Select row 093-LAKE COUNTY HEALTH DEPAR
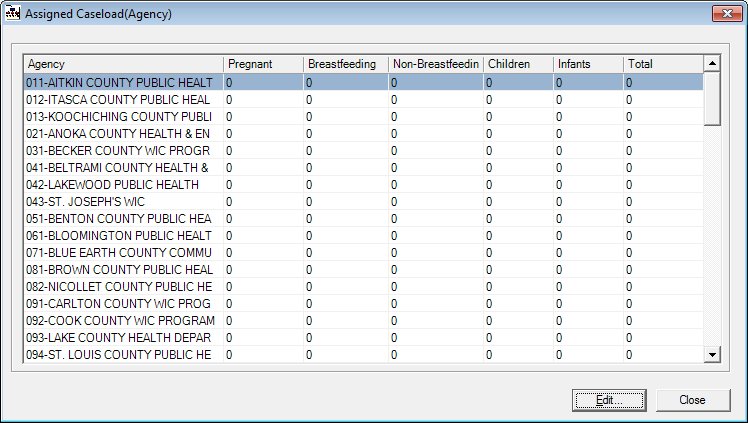The width and height of the screenshot is (748, 423). pyautogui.click(x=364, y=338)
